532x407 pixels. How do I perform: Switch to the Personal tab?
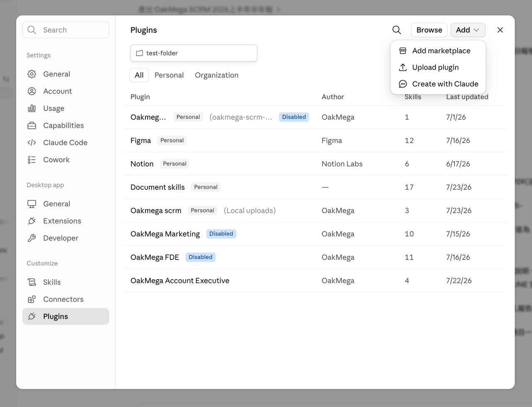click(169, 75)
